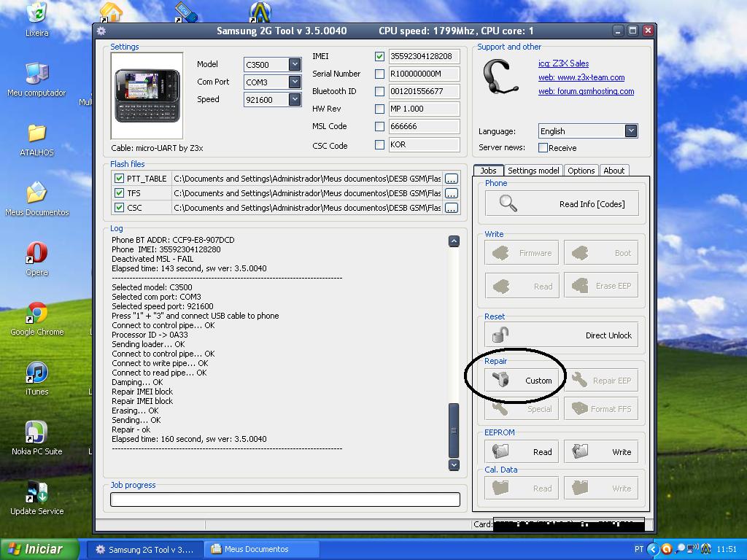Image resolution: width=747 pixels, height=560 pixels.
Task: Click the Bluetooth ID input field
Action: 424,91
